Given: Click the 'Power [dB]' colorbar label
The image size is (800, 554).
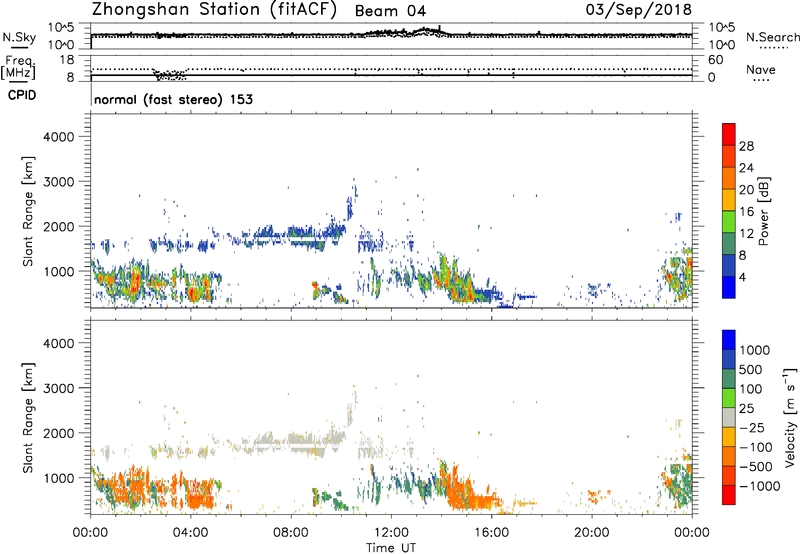Looking at the screenshot, I should point(763,211).
